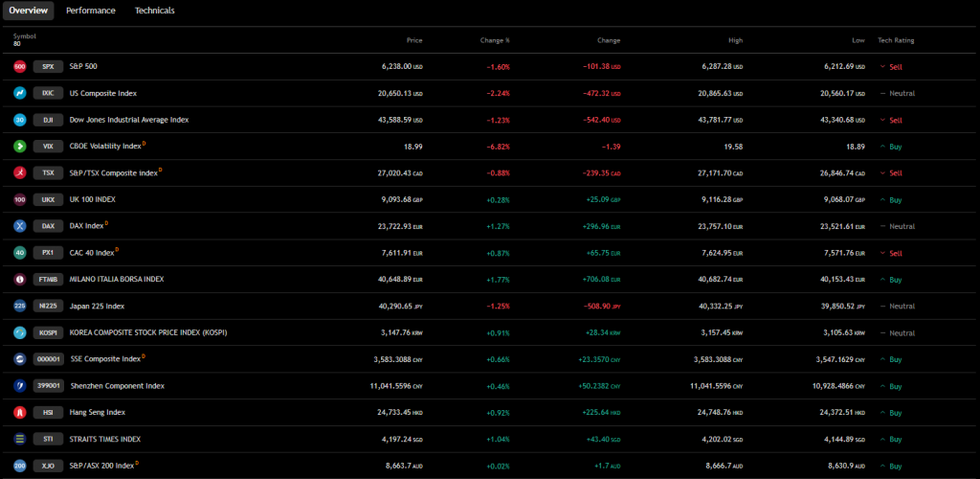Click the HSI ticker badge
980x479 pixels.
tap(48, 413)
